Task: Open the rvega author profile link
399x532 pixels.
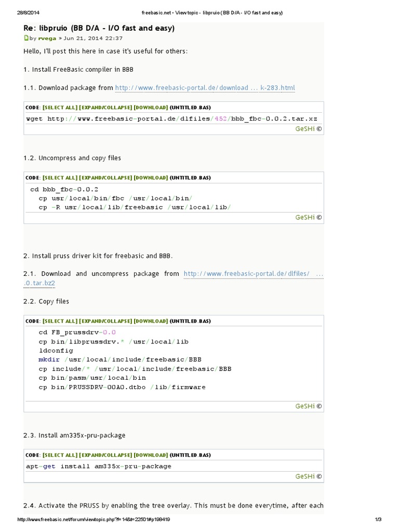Action: [47, 38]
